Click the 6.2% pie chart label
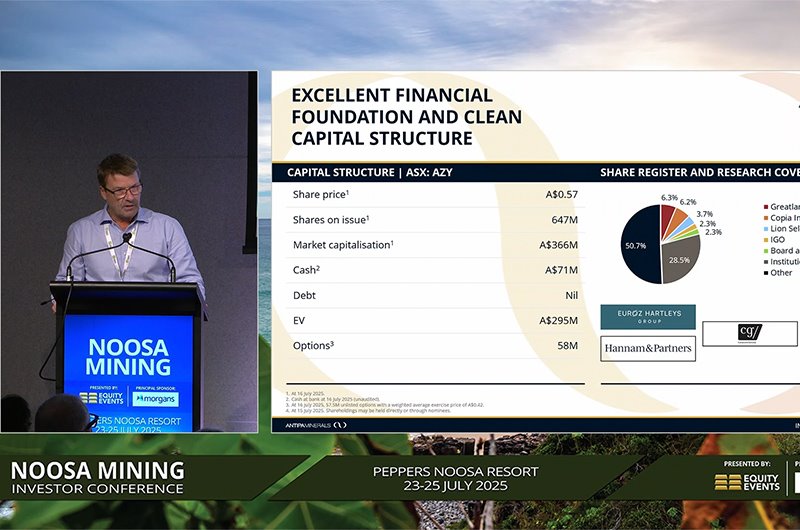 tap(688, 202)
